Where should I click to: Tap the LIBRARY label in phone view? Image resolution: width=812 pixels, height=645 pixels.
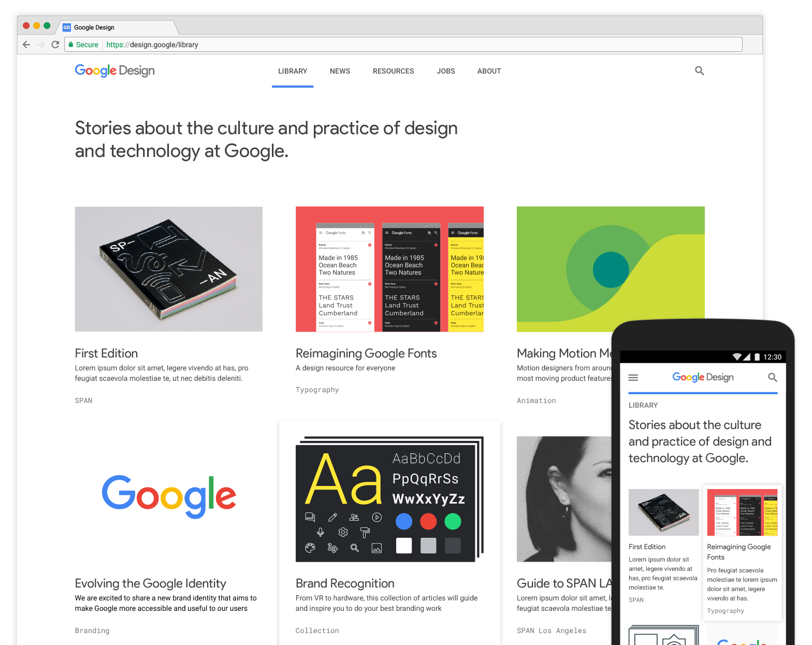[643, 405]
